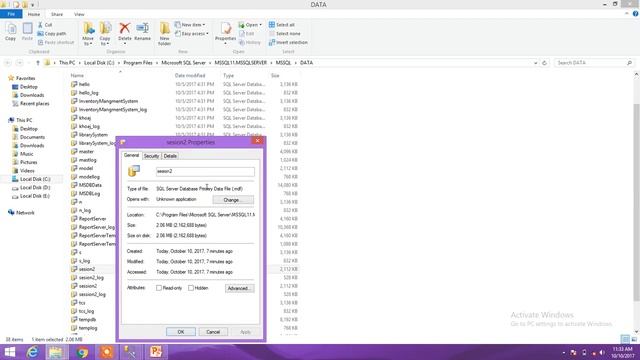Click the History button in ribbon
Screen dimensions: 640x360
tap(250, 42)
